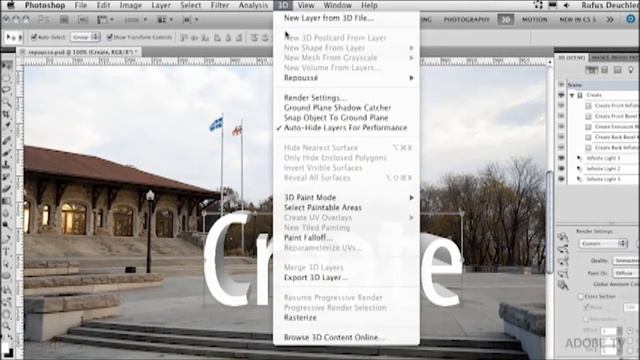Select the Move tool in the toolbox

pyautogui.click(x=7, y=66)
